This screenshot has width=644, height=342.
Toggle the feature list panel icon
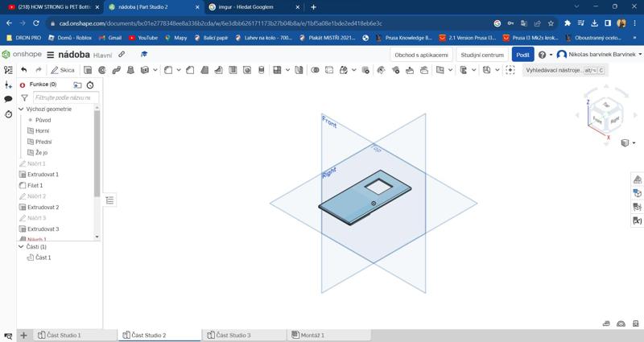tap(8, 70)
